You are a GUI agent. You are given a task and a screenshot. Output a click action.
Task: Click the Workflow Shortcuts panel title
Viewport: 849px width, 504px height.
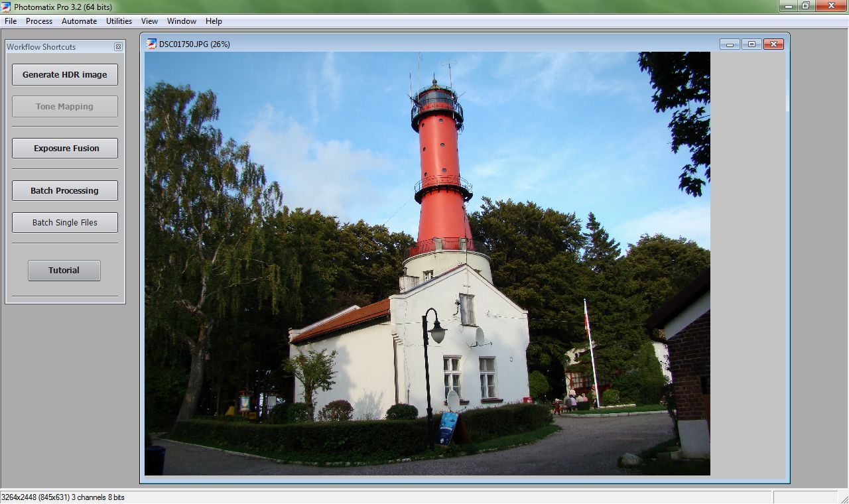(41, 47)
